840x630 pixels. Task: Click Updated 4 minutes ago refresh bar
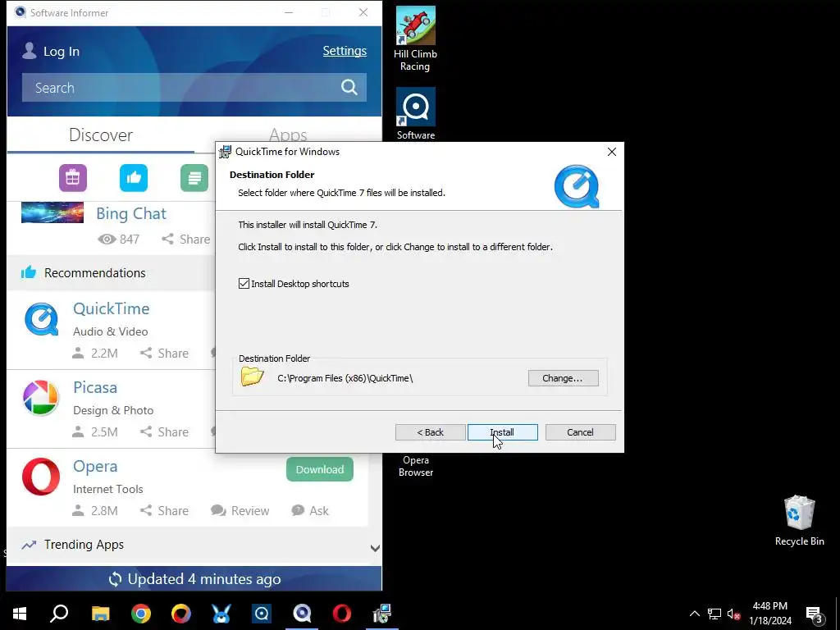194,579
